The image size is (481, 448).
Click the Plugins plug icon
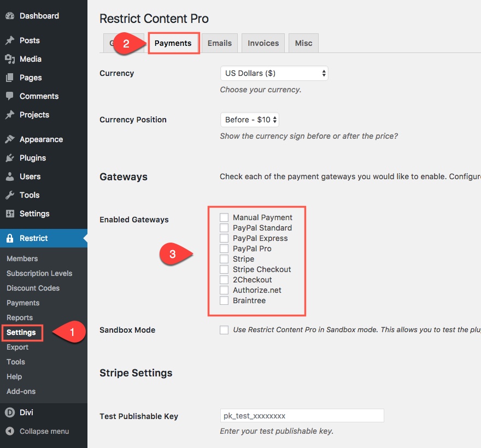click(x=10, y=158)
